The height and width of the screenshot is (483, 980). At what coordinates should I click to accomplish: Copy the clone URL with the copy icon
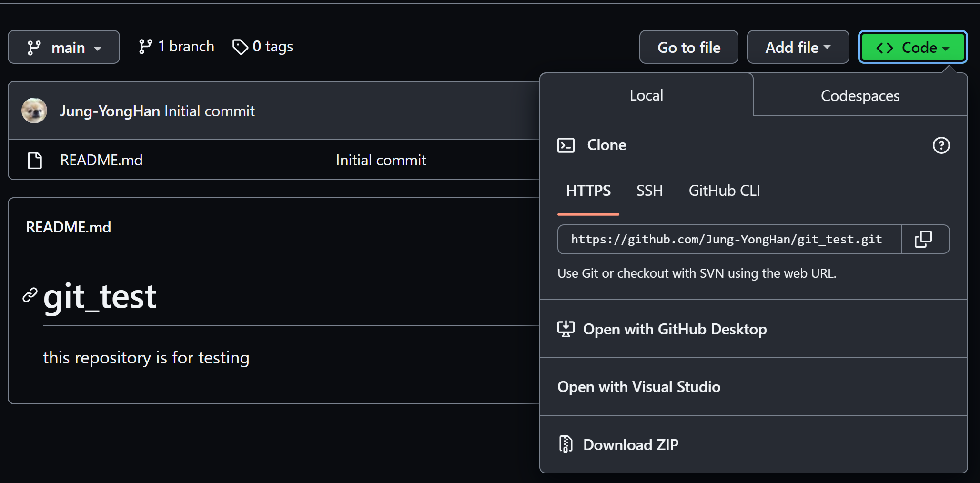pyautogui.click(x=923, y=239)
